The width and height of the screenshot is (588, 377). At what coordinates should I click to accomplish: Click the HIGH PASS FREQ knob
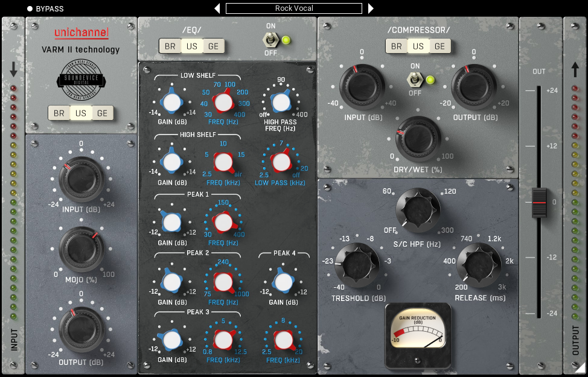[x=281, y=101]
